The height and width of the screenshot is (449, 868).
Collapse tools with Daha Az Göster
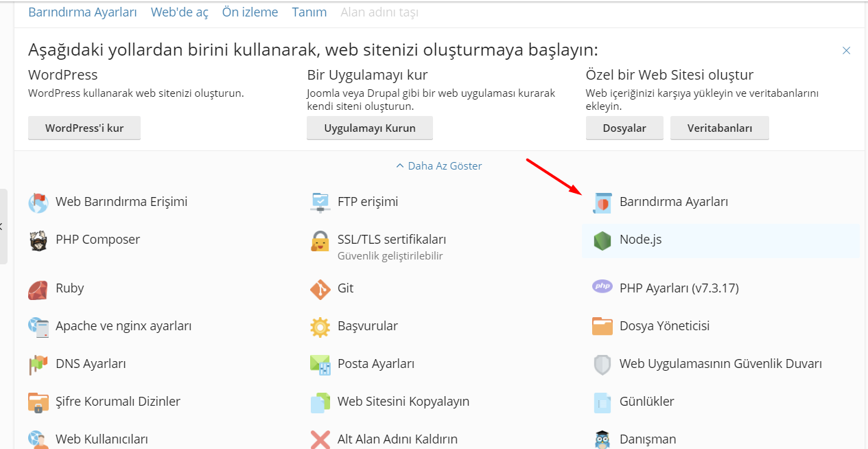[x=439, y=166]
